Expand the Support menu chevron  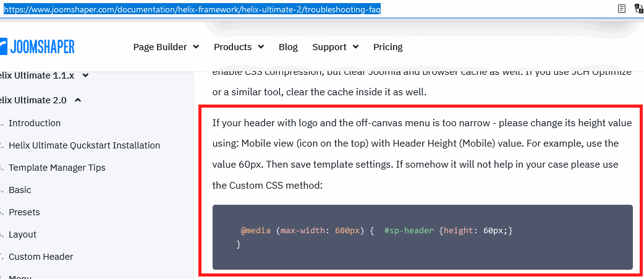355,47
